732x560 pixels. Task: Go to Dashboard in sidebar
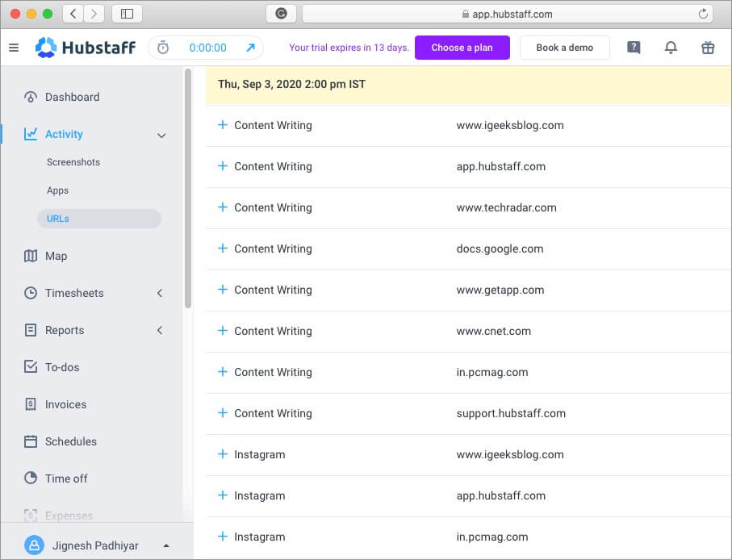(73, 97)
